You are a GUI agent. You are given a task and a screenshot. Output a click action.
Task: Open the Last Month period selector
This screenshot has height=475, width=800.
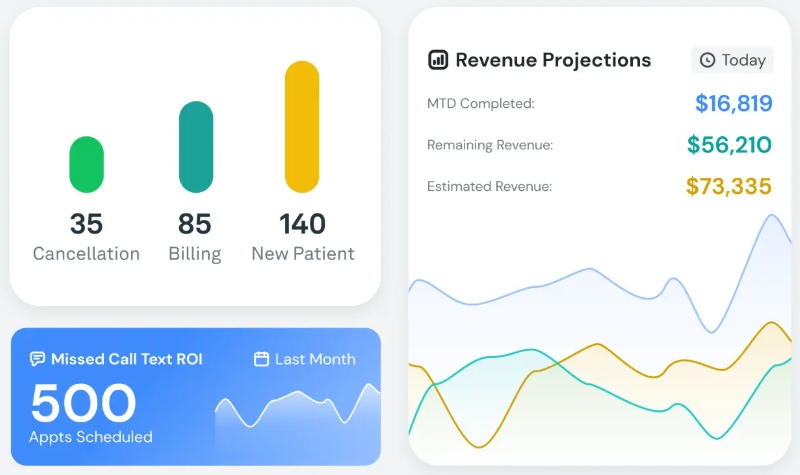(x=305, y=359)
